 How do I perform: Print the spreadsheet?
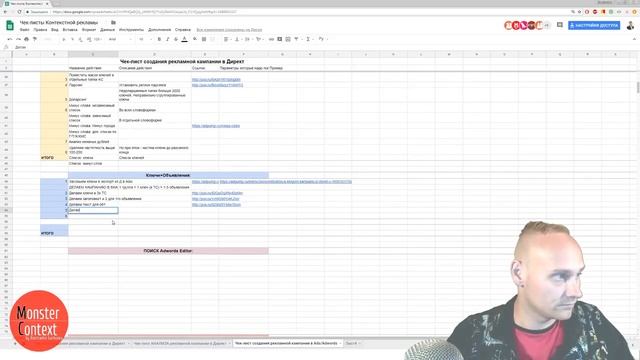(x=27, y=39)
